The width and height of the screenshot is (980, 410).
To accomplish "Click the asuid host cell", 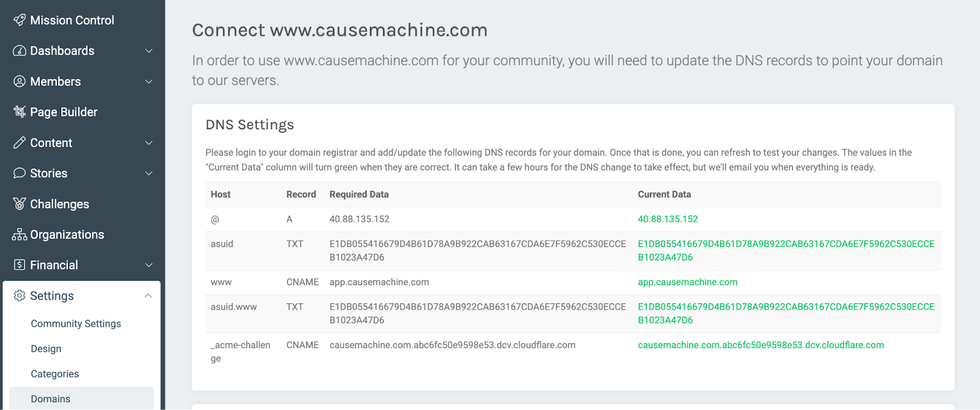I will coord(222,244).
